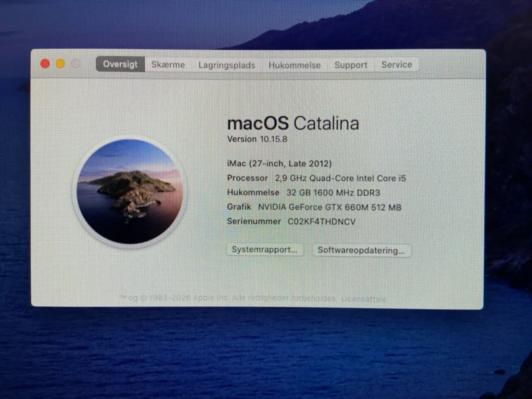
Task: Open the Service tab
Action: tap(397, 65)
